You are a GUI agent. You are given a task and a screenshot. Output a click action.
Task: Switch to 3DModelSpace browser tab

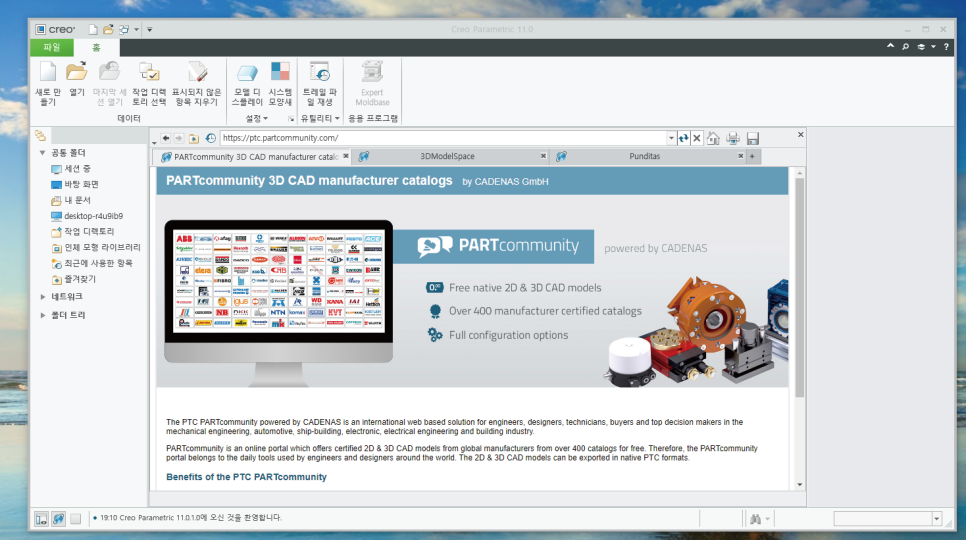447,156
